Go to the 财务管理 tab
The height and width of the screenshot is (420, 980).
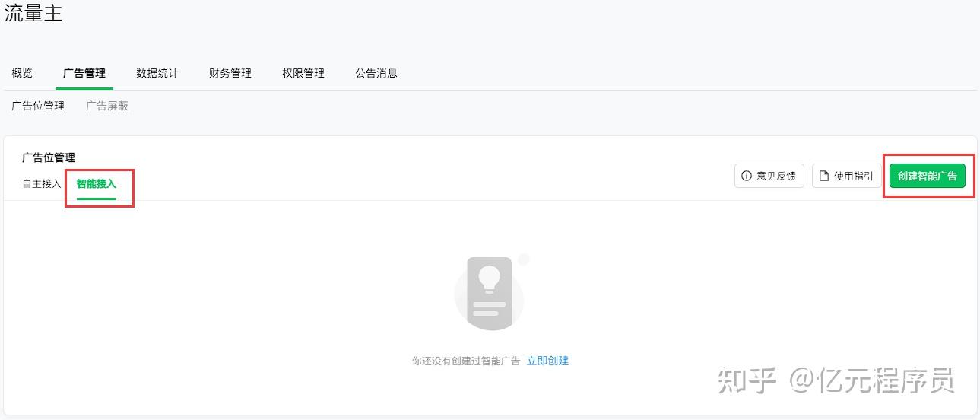(230, 73)
